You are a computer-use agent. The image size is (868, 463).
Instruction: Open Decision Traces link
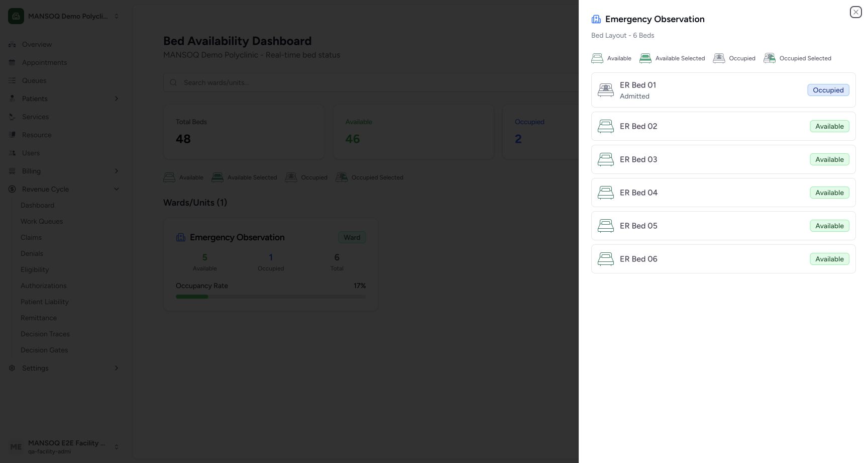click(45, 334)
